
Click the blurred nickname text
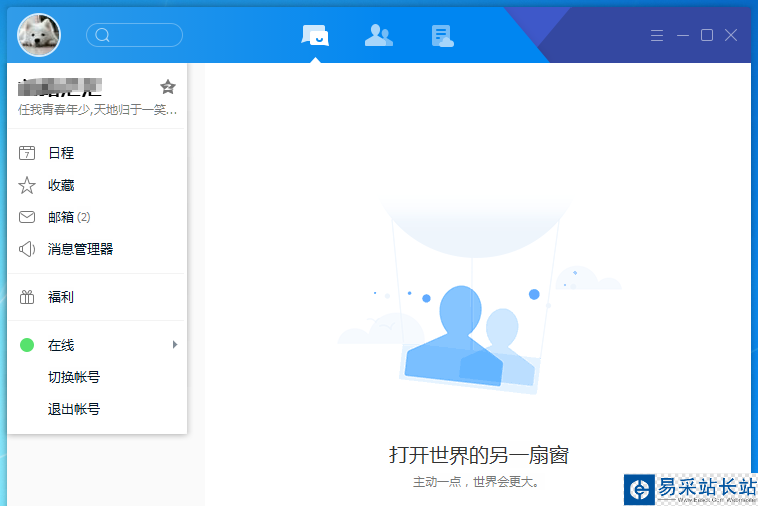(x=60, y=87)
